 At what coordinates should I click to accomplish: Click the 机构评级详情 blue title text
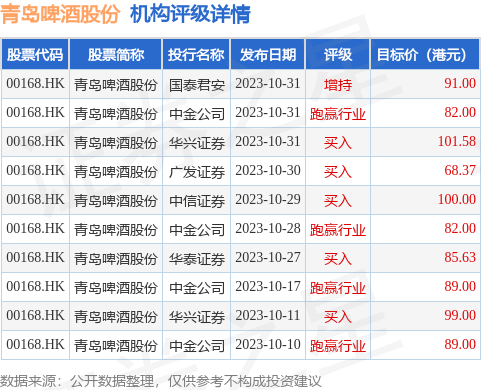tap(190, 14)
